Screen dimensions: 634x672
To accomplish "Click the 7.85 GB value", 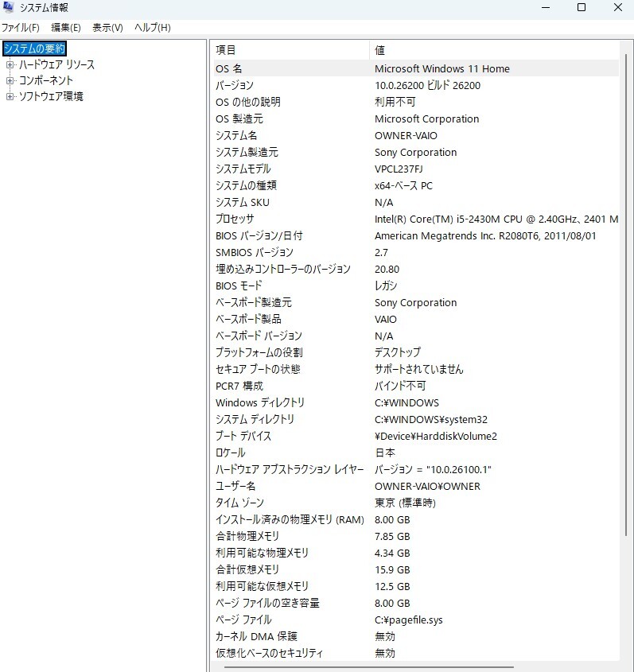I will (x=392, y=537).
